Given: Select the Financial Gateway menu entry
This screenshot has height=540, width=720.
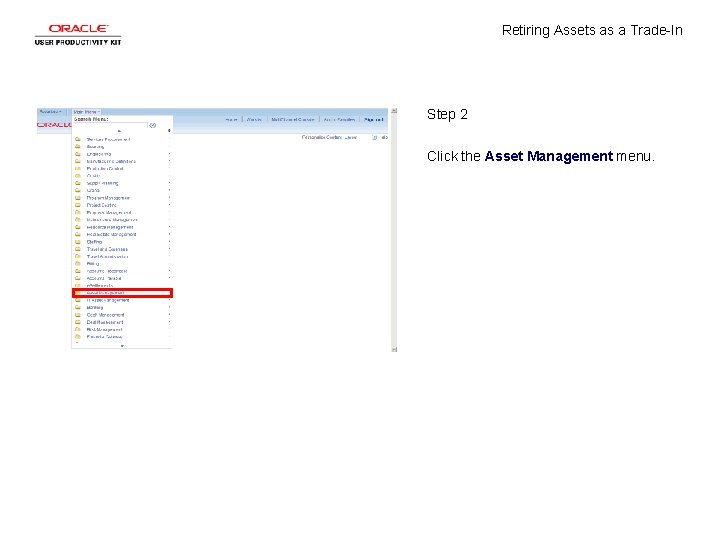Looking at the screenshot, I should [x=104, y=337].
